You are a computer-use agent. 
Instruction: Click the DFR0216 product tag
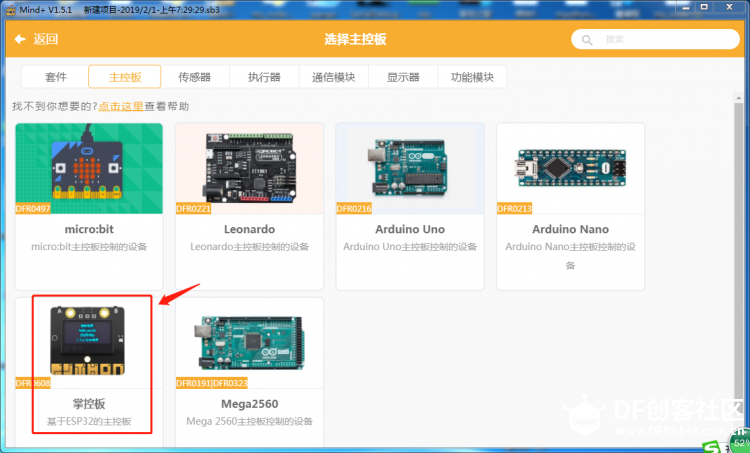pos(354,209)
